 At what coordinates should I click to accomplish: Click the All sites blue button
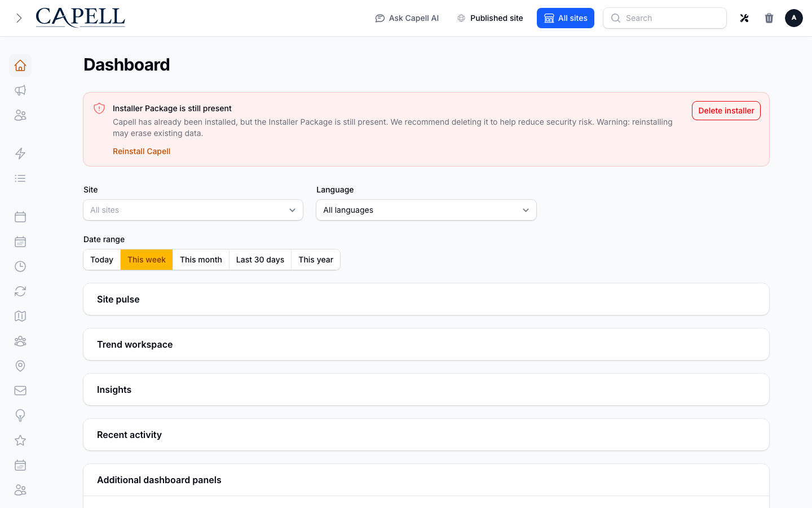point(566,18)
